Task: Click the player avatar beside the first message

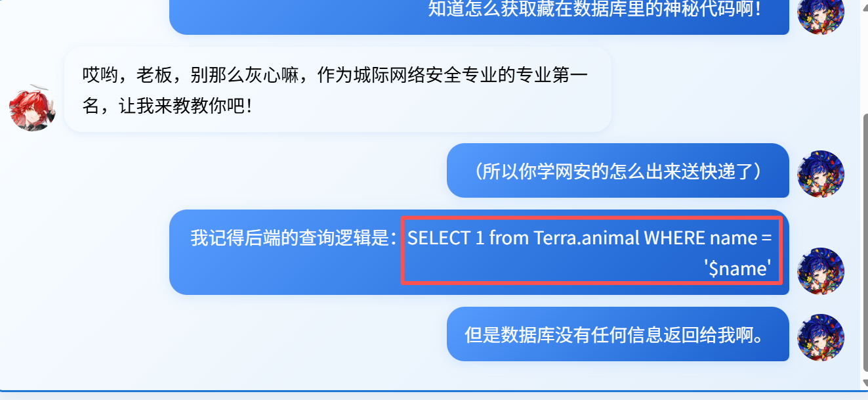Action: 821,17
